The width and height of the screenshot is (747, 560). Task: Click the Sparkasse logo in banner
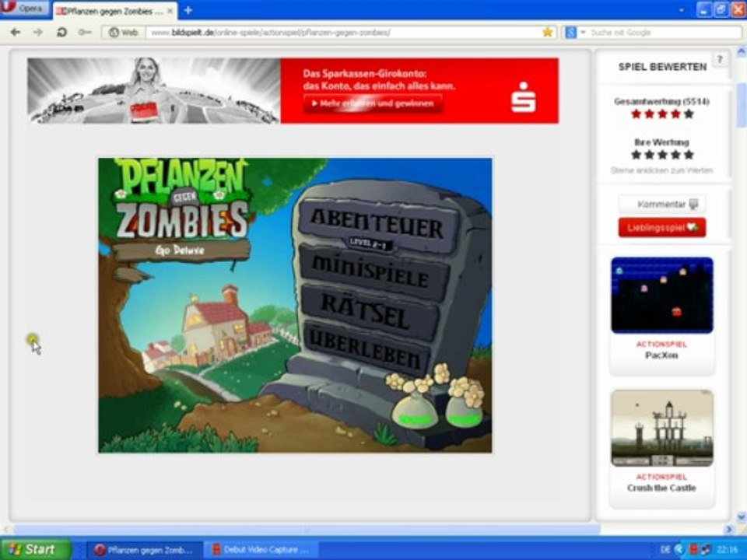523,97
